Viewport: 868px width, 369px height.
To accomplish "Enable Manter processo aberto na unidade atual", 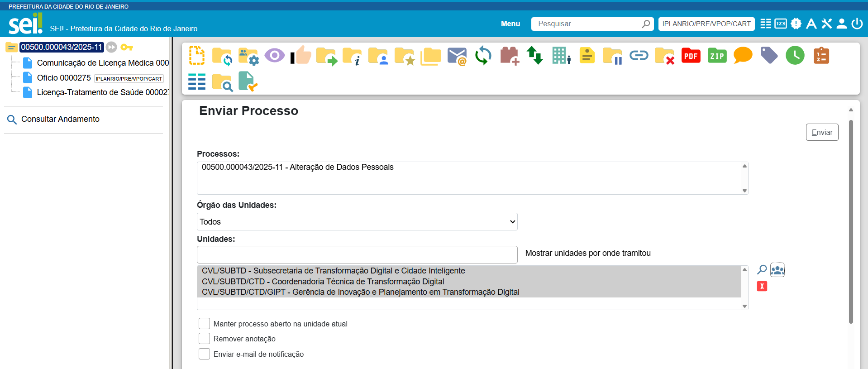I will [205, 324].
